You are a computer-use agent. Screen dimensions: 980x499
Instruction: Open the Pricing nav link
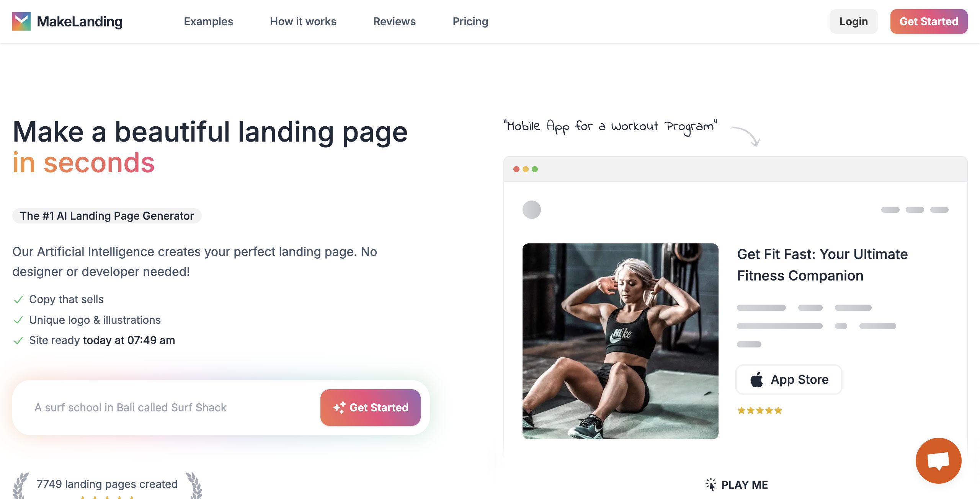[470, 21]
